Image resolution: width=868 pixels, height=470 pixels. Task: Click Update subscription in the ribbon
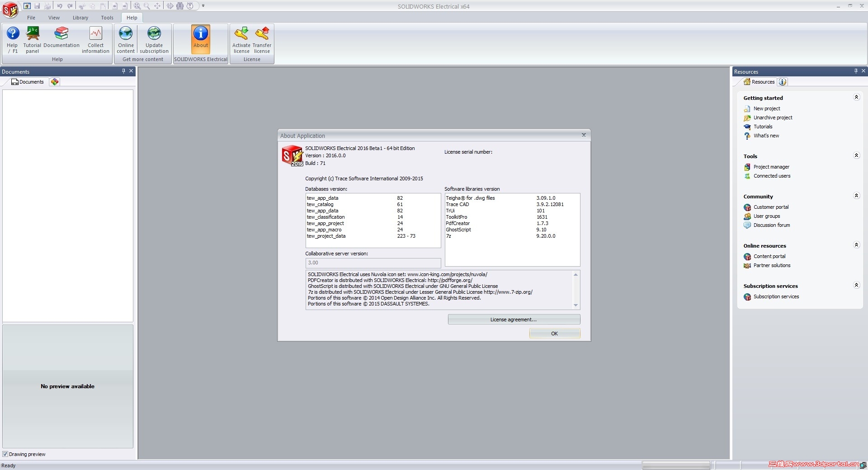pos(154,40)
